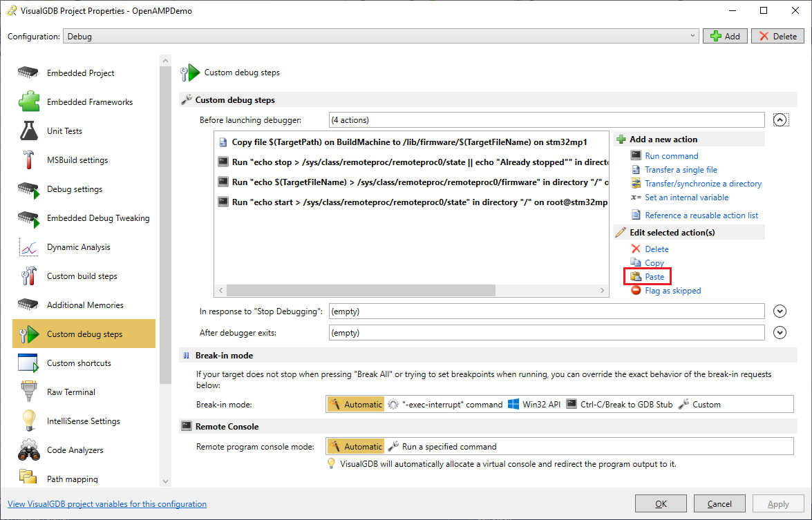Click the Flag as skipped red icon
Screen dimensions: 812x520
[636, 290]
